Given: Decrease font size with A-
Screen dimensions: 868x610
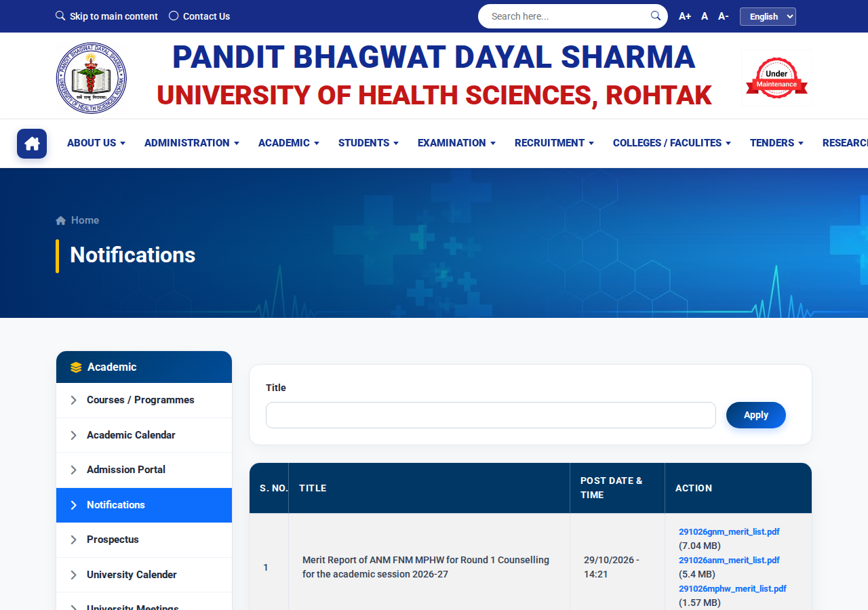Looking at the screenshot, I should point(724,16).
